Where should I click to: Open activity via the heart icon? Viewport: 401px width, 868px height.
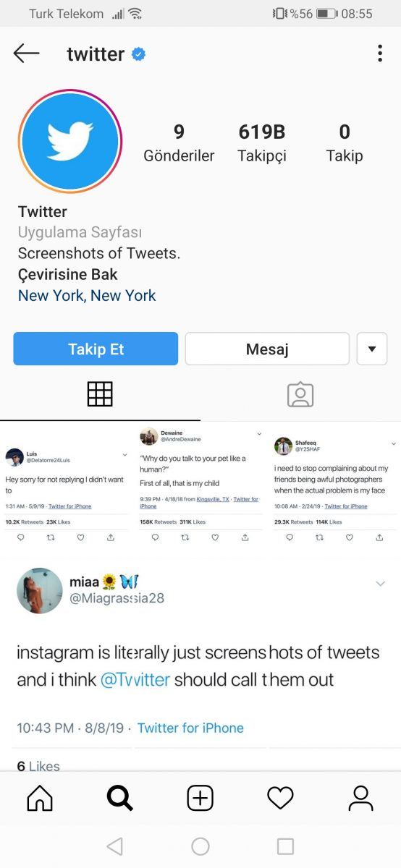point(280,798)
